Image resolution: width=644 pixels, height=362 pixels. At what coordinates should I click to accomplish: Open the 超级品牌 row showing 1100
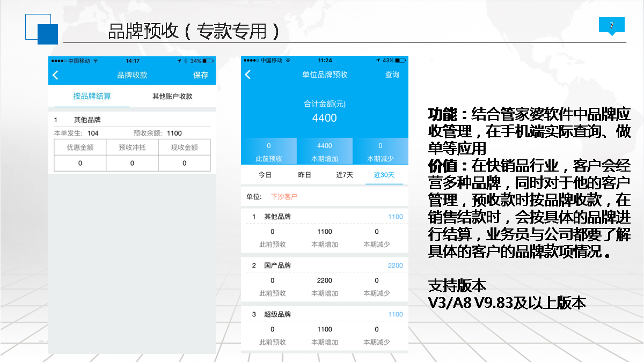(x=325, y=314)
